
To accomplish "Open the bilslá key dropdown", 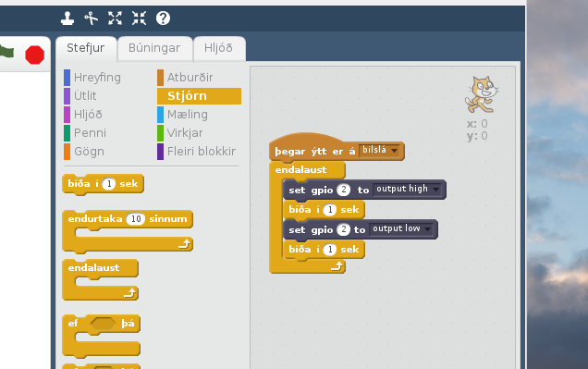I will point(380,151).
